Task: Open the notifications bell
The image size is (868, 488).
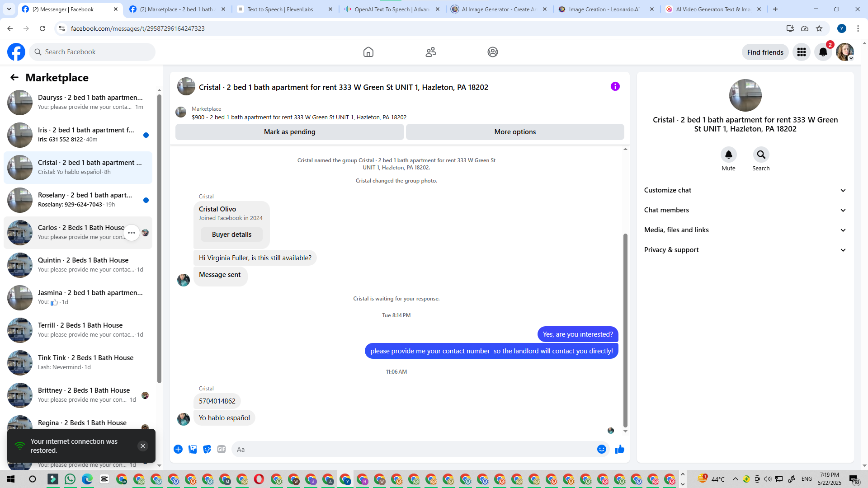Action: tap(823, 52)
